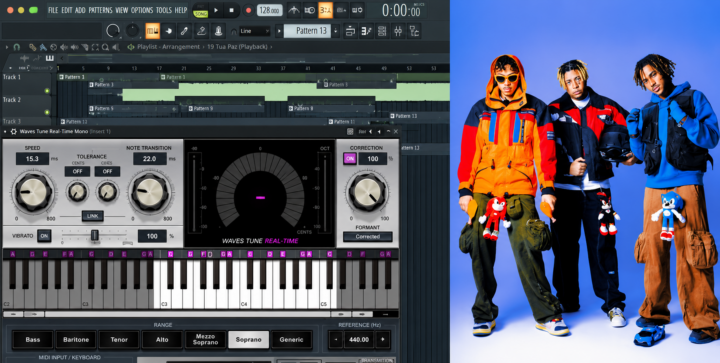Open the piano roll icon
720x363 pixels.
point(366,31)
